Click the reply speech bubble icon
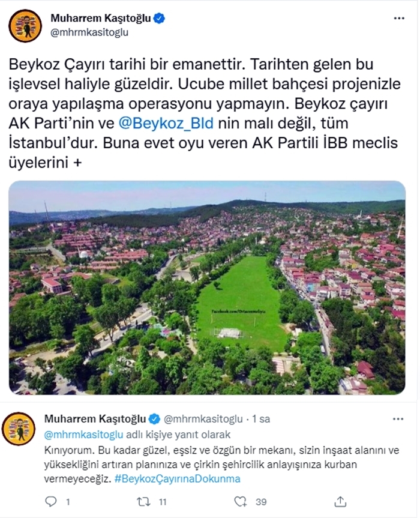 50,502
